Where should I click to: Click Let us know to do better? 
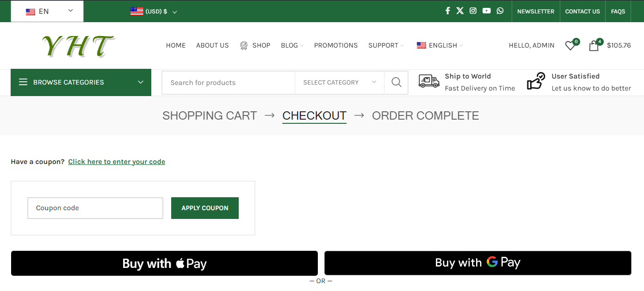(x=591, y=88)
